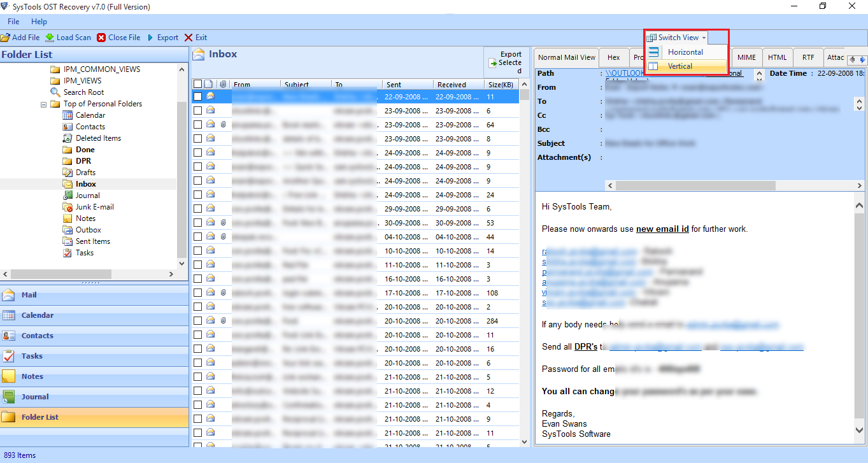Screen dimensions: 868x463
Task: Select Folder List in the navigation pane
Action: click(x=94, y=417)
